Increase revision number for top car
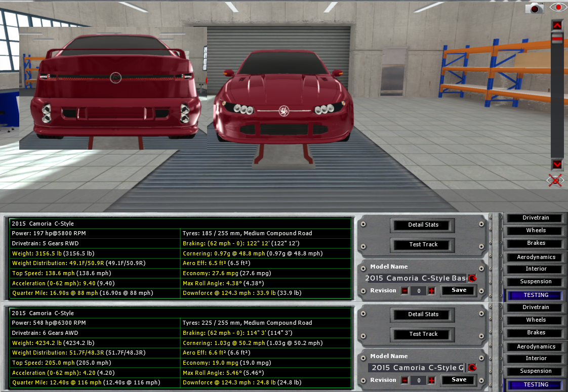 tap(431, 291)
